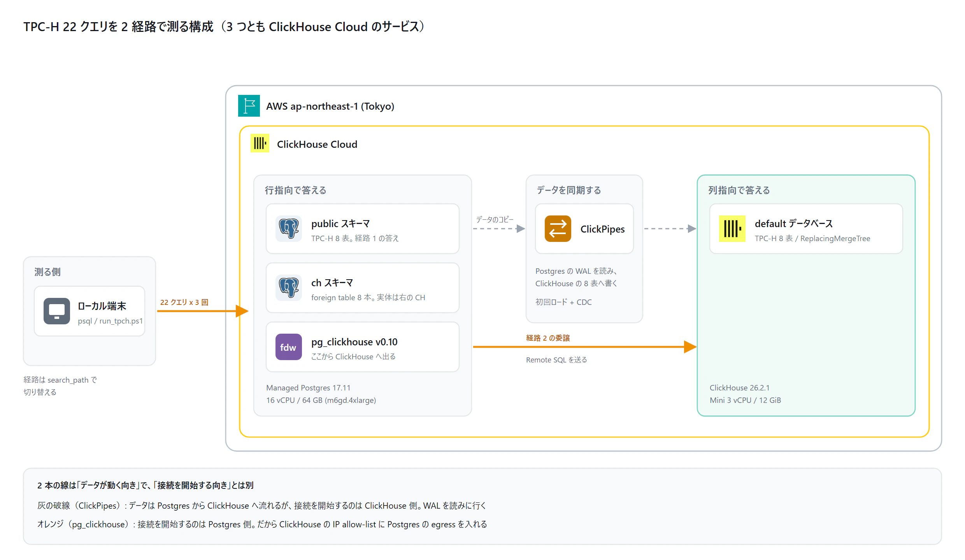Click the 測る側 heading

coord(47,272)
